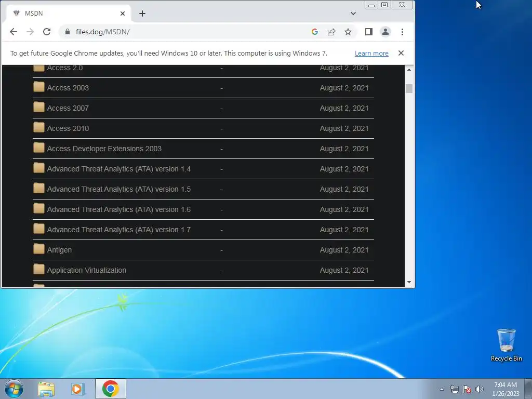Click Advanced Threat Analytics version 1.7 link
The image size is (532, 399).
[x=119, y=230]
